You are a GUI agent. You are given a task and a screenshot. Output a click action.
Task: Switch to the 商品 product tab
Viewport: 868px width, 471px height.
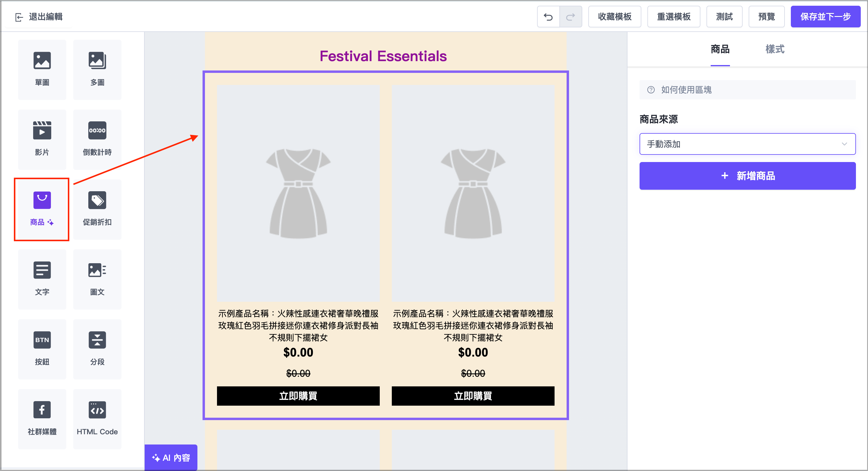tap(720, 49)
